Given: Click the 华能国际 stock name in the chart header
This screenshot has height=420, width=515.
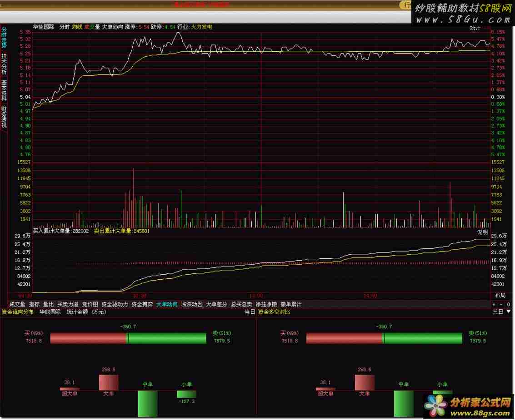Looking at the screenshot, I should point(43,27).
